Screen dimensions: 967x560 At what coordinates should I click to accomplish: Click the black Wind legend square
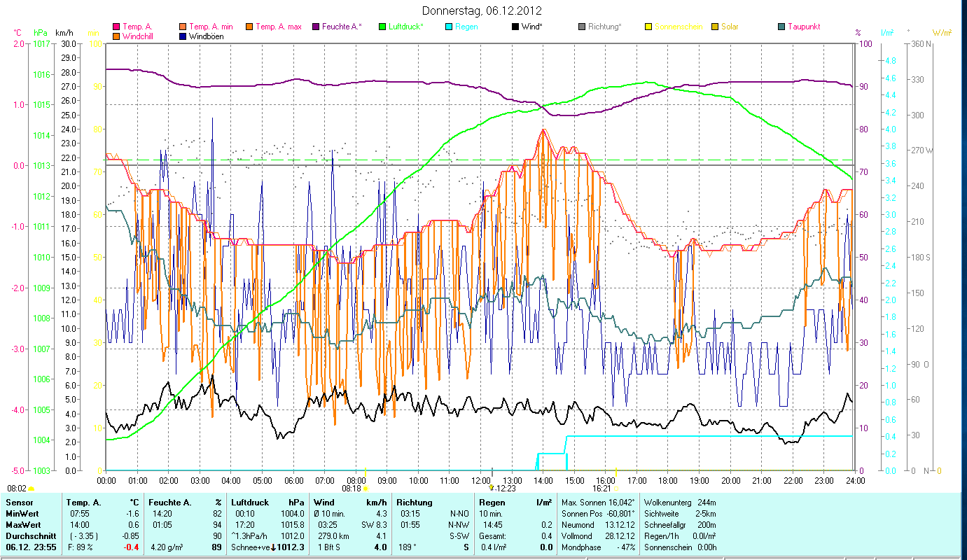tap(515, 27)
